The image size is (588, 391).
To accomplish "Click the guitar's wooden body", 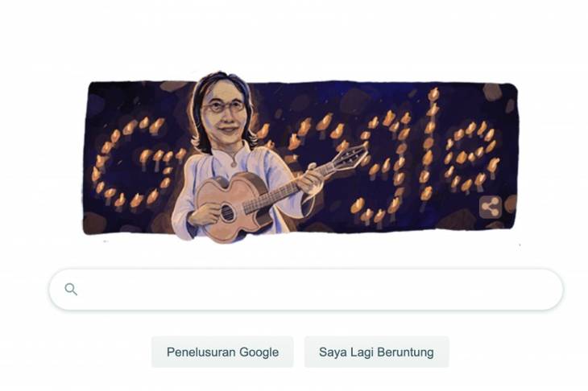I will pos(234,206).
